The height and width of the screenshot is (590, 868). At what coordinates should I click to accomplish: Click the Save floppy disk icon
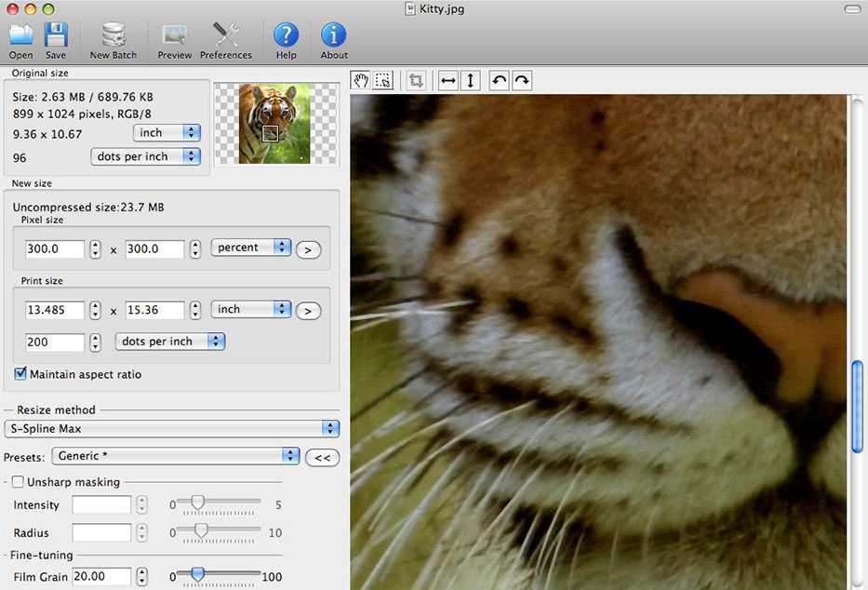tap(56, 37)
